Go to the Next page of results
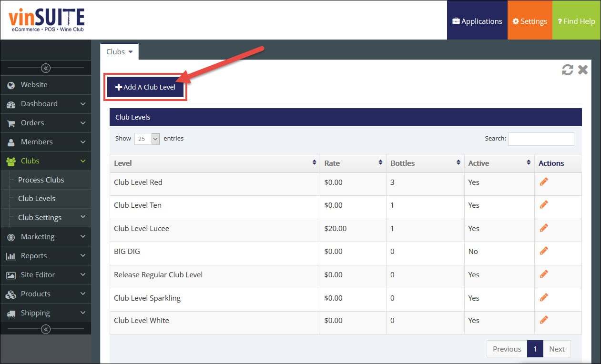The image size is (601, 364). (x=557, y=349)
